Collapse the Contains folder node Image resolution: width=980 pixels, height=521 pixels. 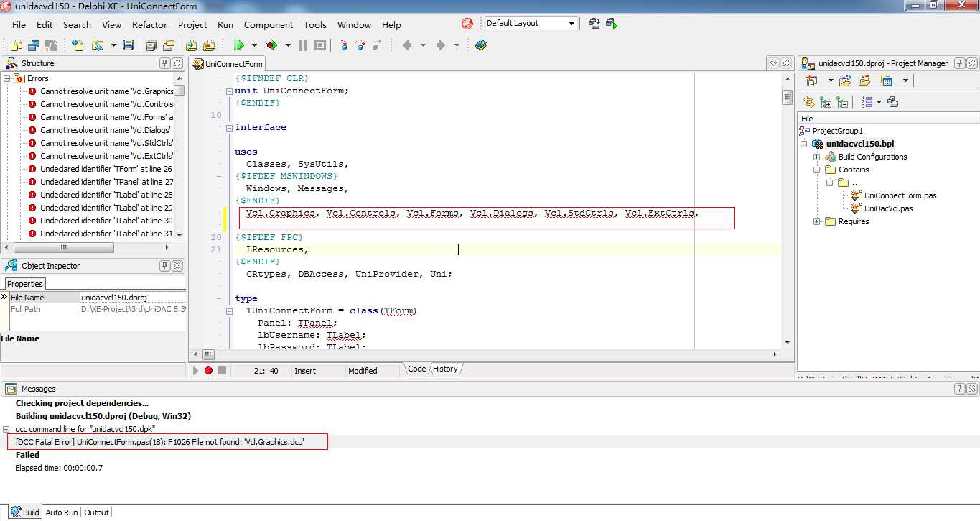pos(817,170)
